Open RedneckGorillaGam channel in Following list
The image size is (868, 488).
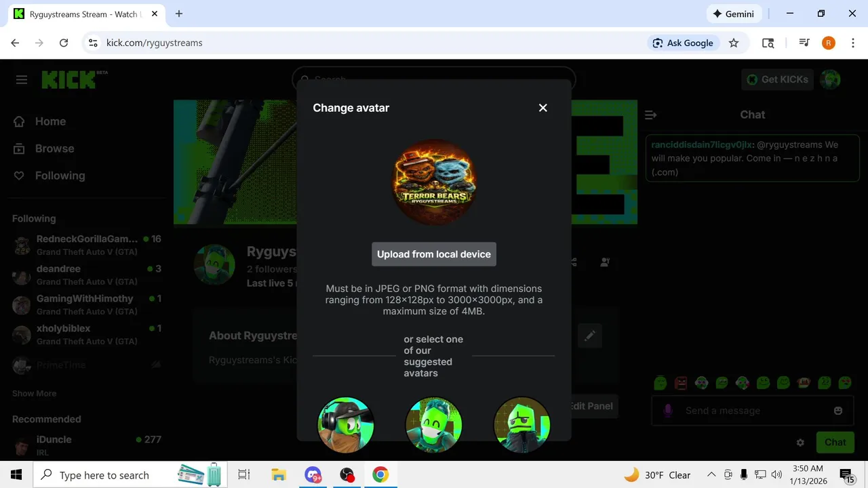(87, 245)
